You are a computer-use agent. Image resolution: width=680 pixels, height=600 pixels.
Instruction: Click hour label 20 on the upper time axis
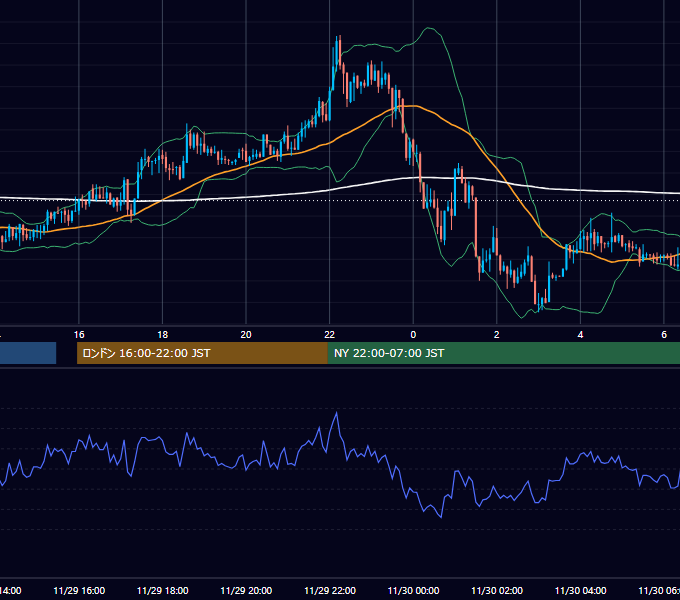point(246,334)
